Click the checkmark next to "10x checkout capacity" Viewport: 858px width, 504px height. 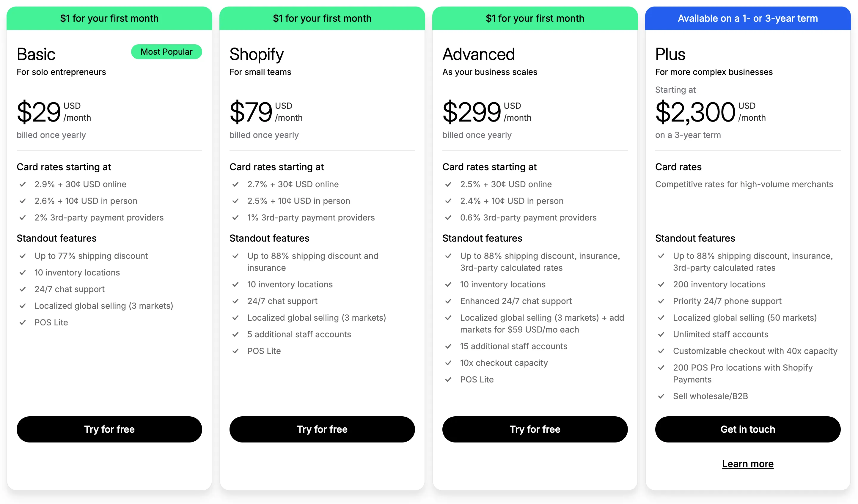449,363
